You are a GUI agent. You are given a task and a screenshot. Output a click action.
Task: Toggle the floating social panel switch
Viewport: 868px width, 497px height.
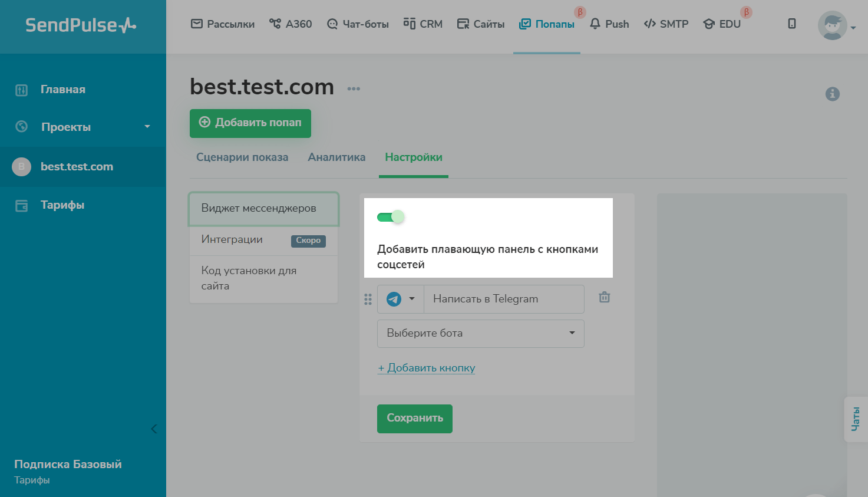coord(391,217)
